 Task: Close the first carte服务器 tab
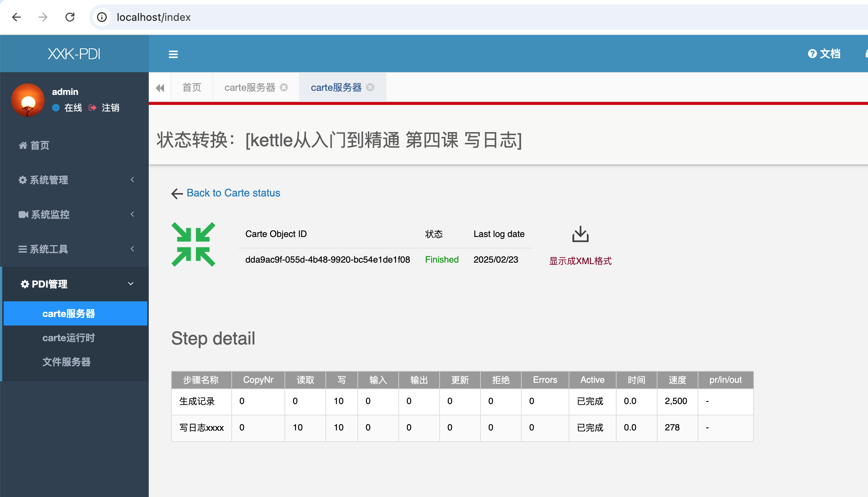tap(284, 87)
